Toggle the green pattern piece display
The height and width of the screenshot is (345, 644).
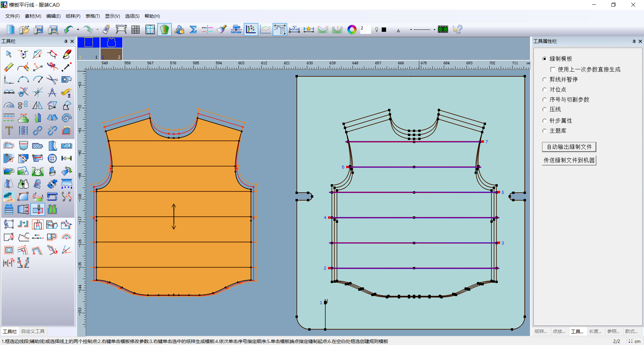point(164,29)
